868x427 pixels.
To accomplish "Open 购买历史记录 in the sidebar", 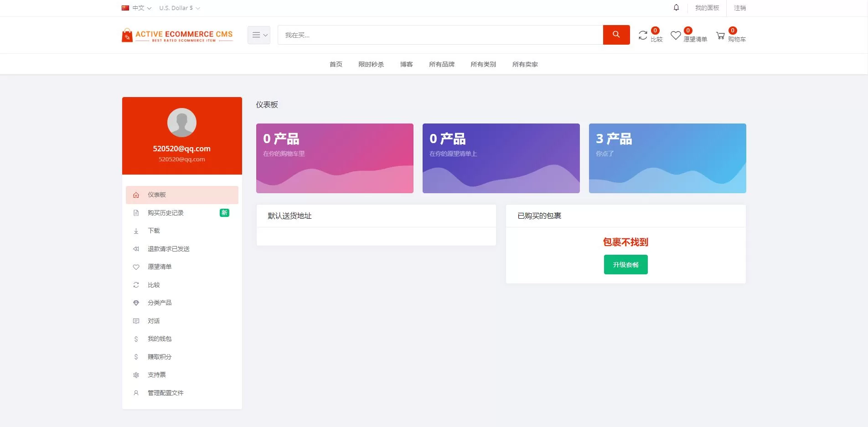I will (165, 213).
